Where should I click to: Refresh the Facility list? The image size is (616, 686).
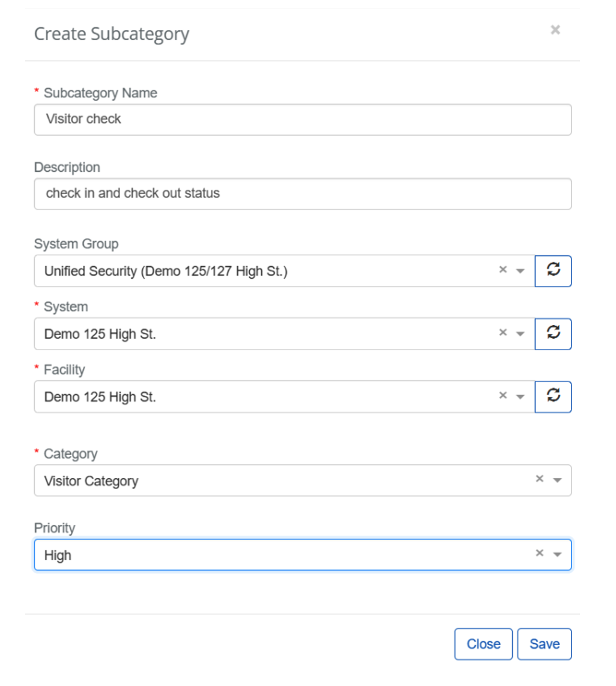tap(553, 396)
